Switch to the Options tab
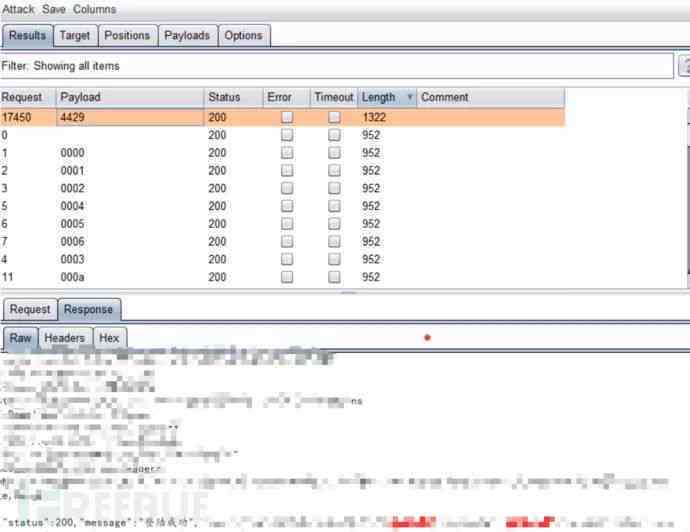The width and height of the screenshot is (690, 532). [x=243, y=35]
